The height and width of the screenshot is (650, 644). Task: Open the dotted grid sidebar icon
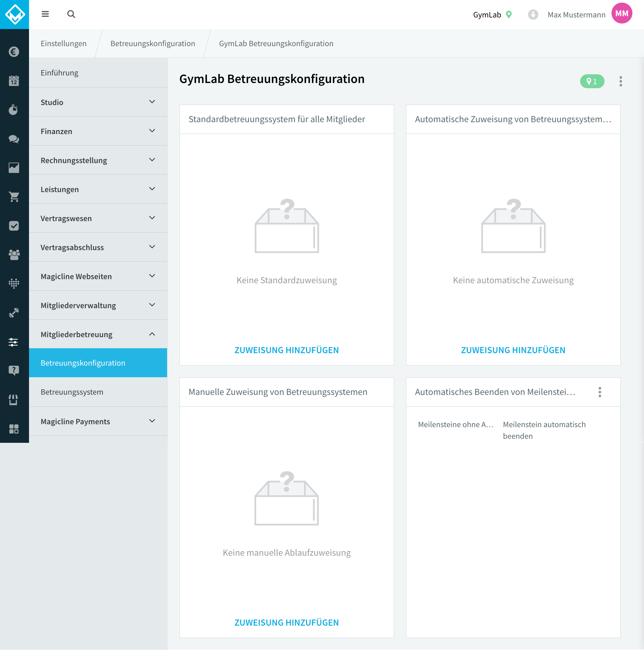(14, 284)
